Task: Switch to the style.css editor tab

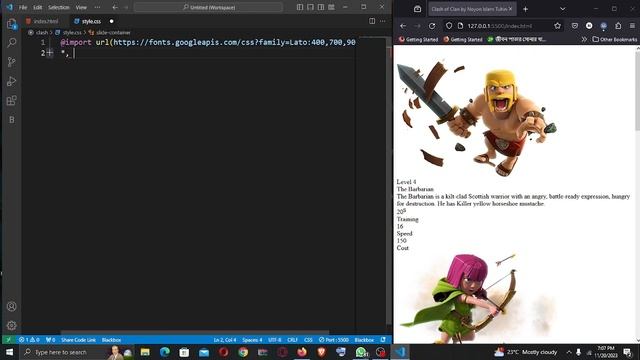Action: pyautogui.click(x=91, y=21)
